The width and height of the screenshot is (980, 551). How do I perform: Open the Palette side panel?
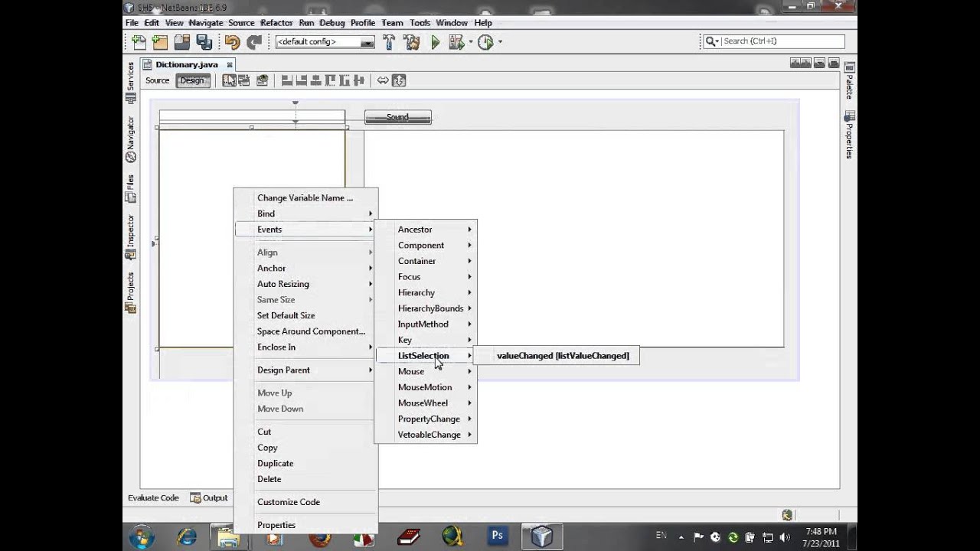pyautogui.click(x=849, y=81)
